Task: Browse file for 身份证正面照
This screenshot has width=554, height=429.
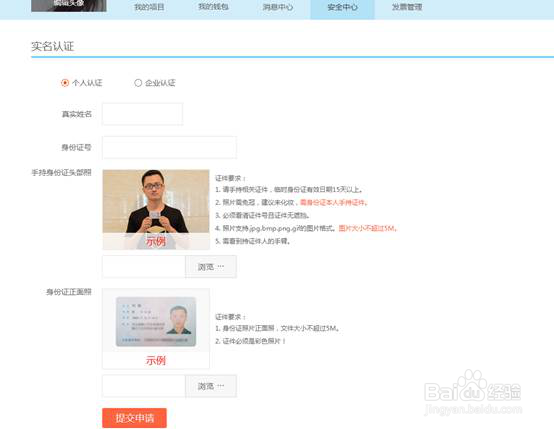Action: pos(211,386)
